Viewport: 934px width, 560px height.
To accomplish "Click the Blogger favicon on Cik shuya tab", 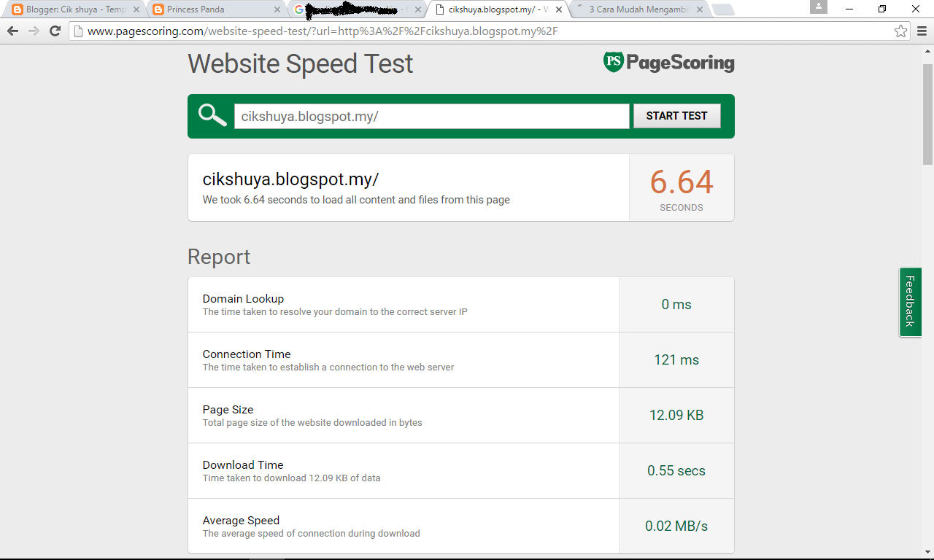I will [18, 9].
